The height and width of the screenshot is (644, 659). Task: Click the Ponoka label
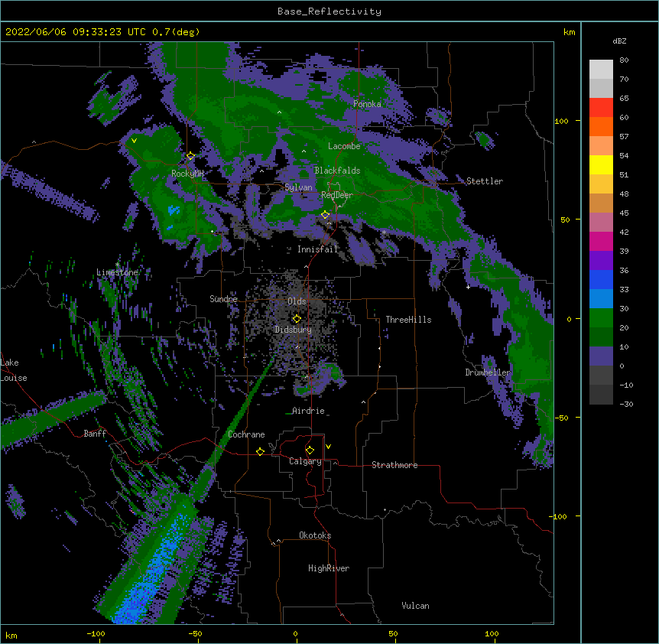click(x=367, y=104)
